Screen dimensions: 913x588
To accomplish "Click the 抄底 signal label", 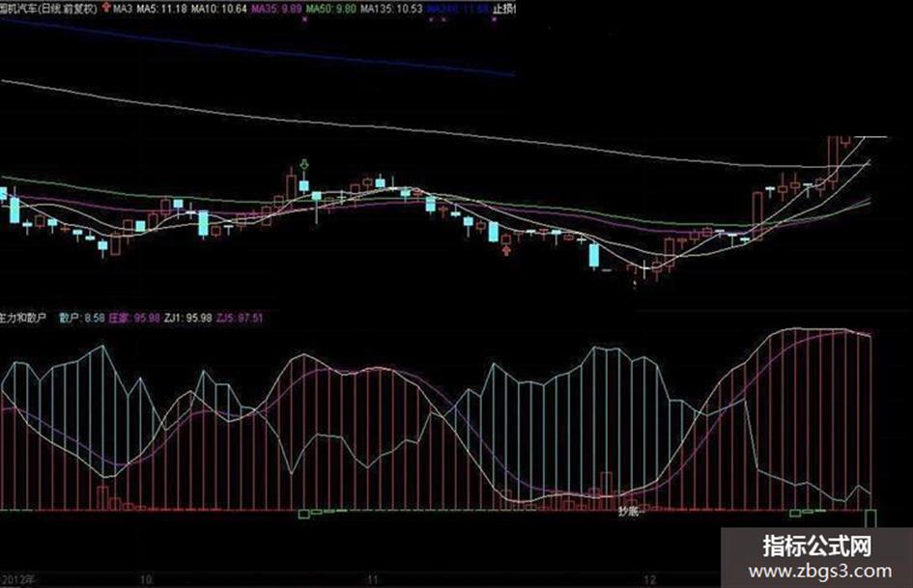I will pos(629,511).
